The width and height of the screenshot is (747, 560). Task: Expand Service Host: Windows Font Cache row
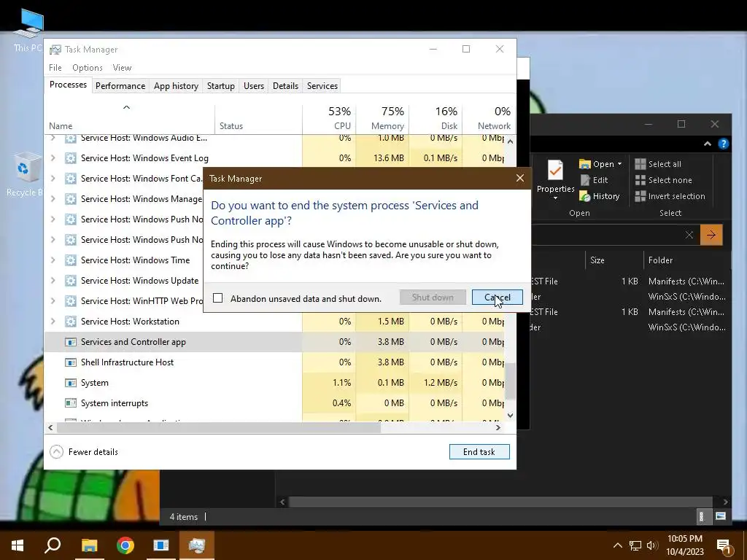53,178
